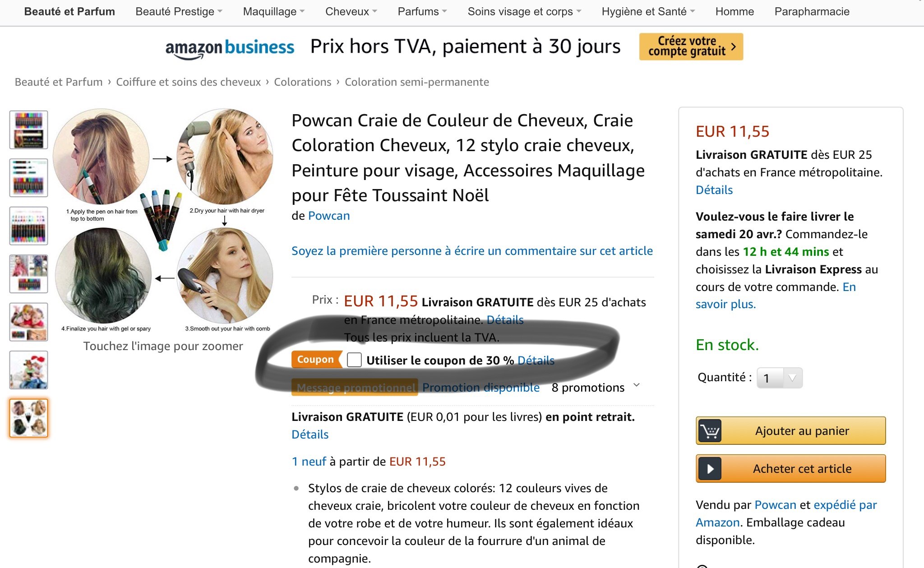Select the first product thumbnail image
The width and height of the screenshot is (924, 568).
[28, 130]
